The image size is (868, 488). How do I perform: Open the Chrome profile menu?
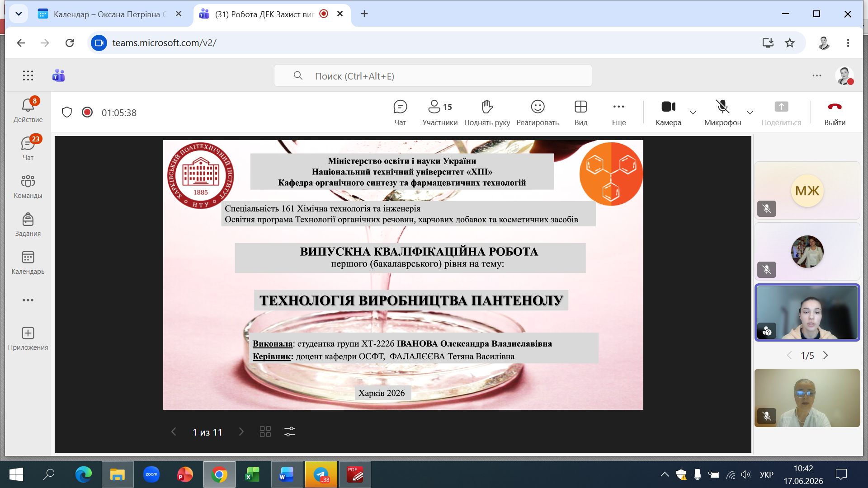coord(824,43)
